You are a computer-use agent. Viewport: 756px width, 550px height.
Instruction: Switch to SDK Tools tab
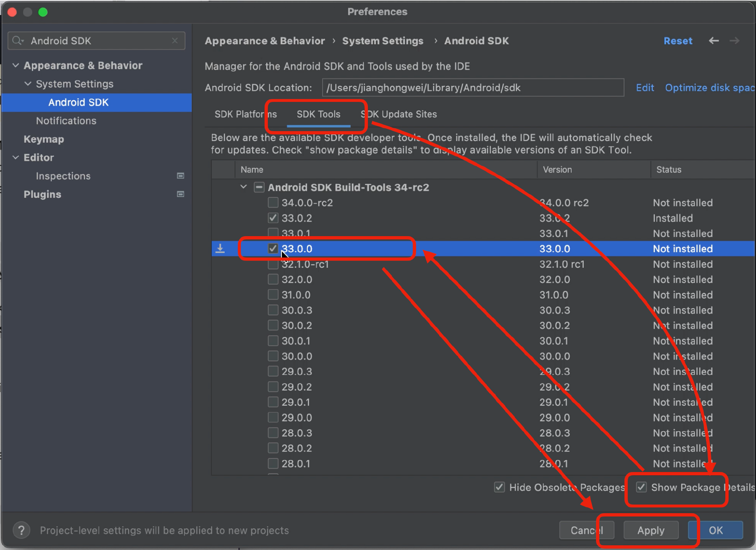(x=318, y=114)
